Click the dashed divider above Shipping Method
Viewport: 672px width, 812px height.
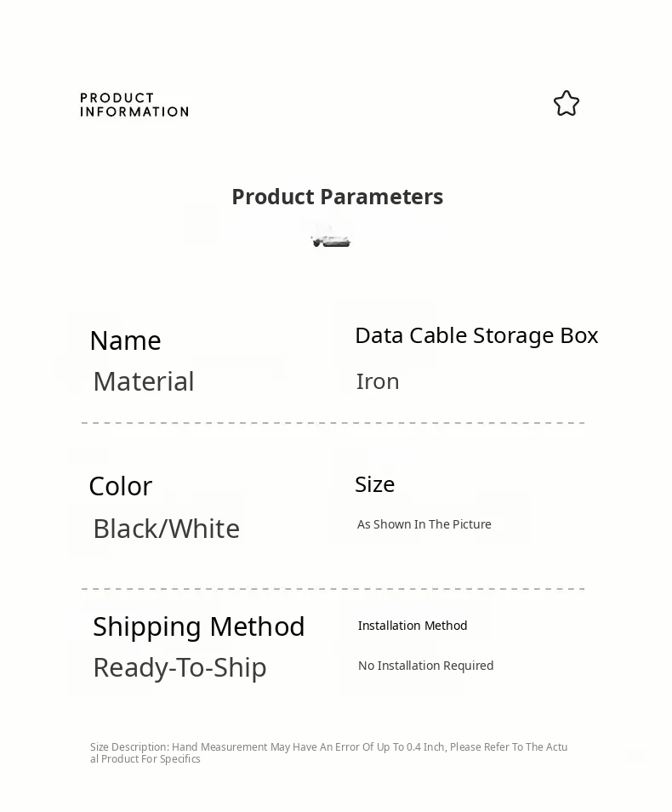333,589
